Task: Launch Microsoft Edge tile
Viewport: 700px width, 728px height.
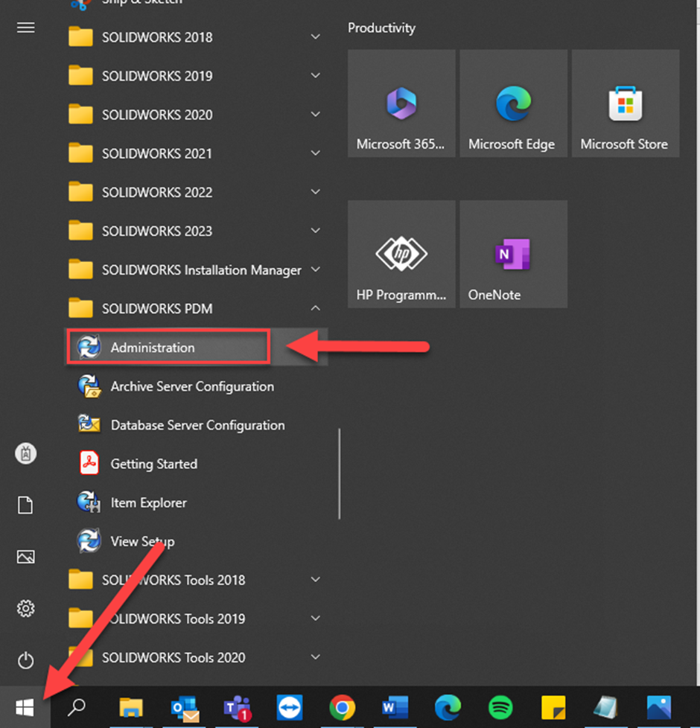Action: click(513, 103)
